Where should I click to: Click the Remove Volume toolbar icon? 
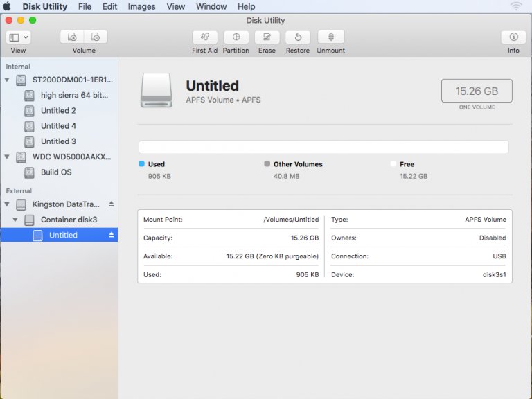click(96, 37)
